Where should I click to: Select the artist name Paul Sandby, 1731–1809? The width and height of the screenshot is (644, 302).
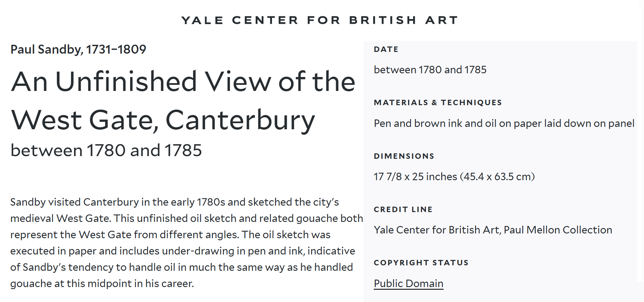[x=78, y=50]
